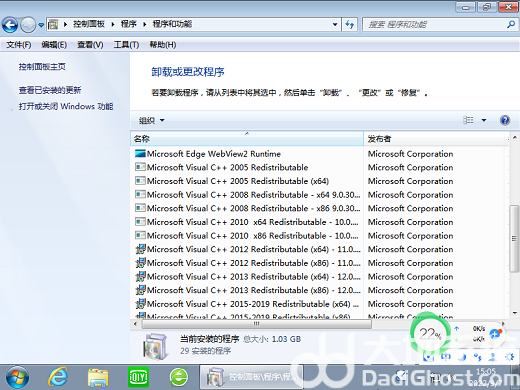Expand the 组织 dropdown
Screen dimensions: 520x390
[152, 120]
